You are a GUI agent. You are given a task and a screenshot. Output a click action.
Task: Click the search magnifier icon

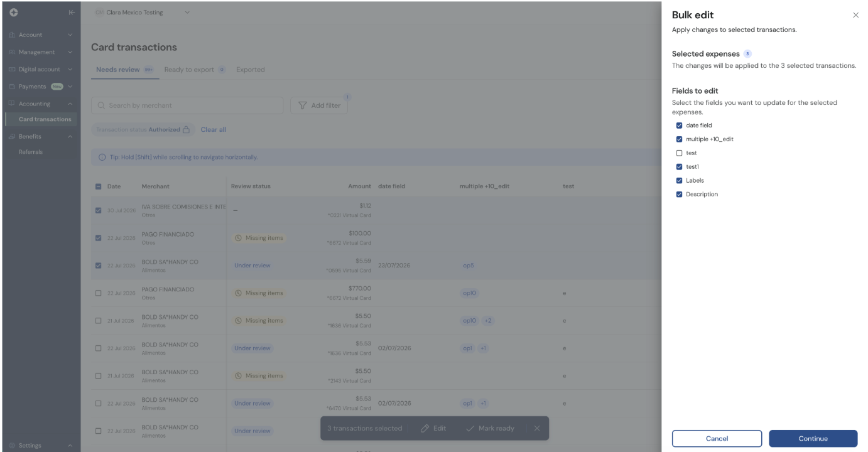(101, 105)
